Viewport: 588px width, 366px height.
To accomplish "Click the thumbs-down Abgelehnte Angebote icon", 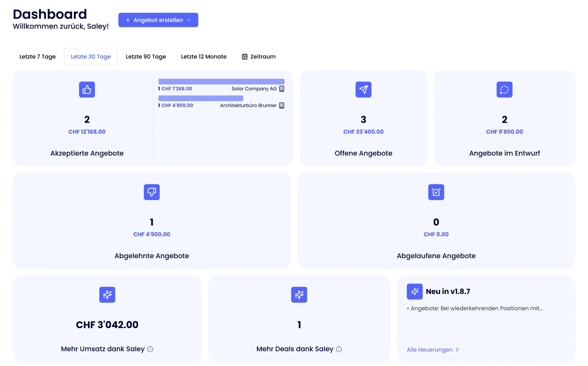I will click(152, 192).
